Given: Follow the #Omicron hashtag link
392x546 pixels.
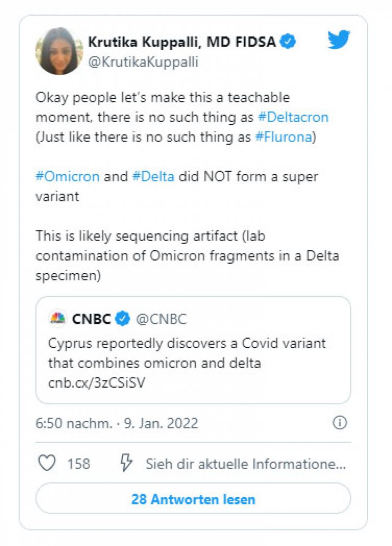Looking at the screenshot, I should pos(68,176).
